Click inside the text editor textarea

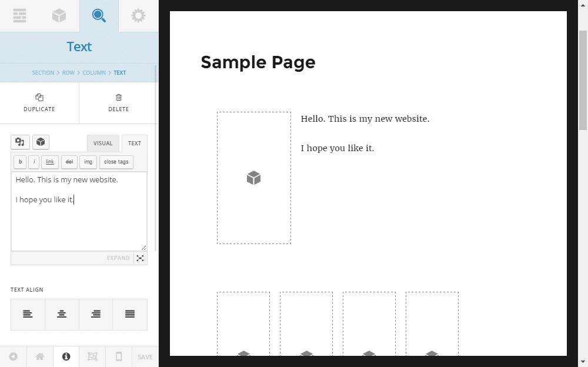[79, 211]
